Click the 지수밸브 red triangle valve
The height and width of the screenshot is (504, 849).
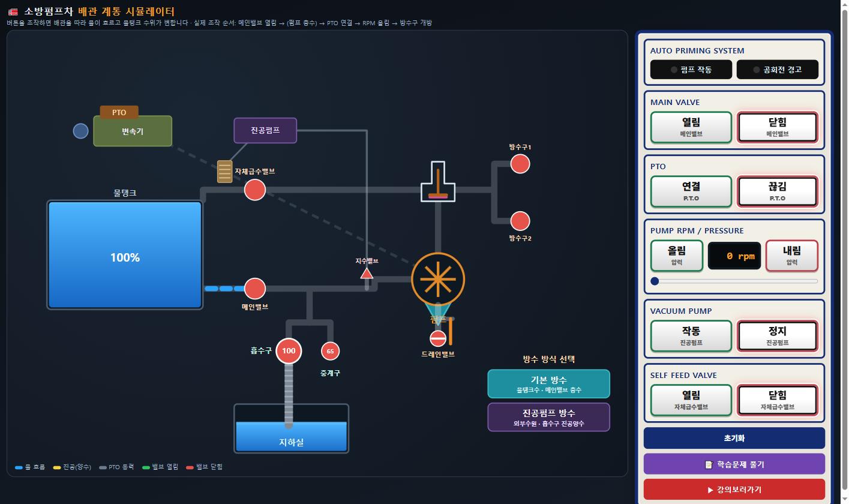[x=367, y=274]
